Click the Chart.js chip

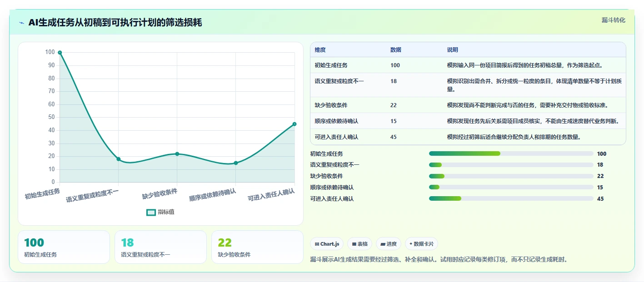click(327, 244)
